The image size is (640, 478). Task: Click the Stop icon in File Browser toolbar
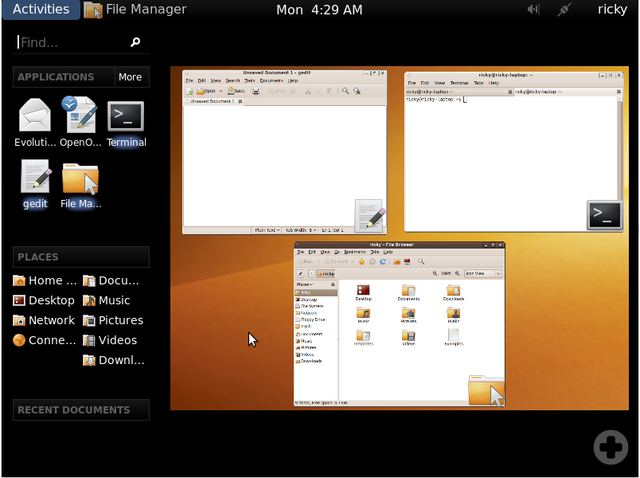tap(372, 262)
